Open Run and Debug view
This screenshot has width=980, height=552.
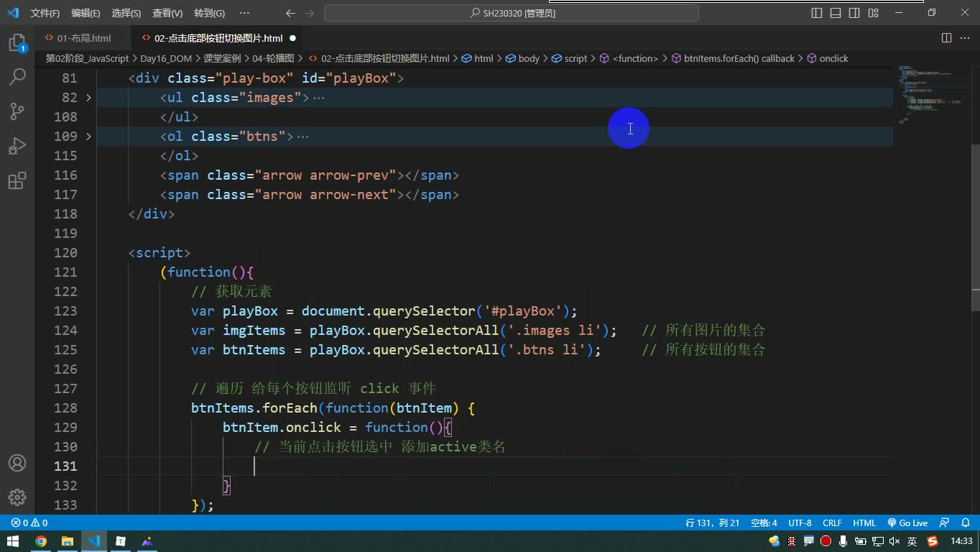[17, 146]
